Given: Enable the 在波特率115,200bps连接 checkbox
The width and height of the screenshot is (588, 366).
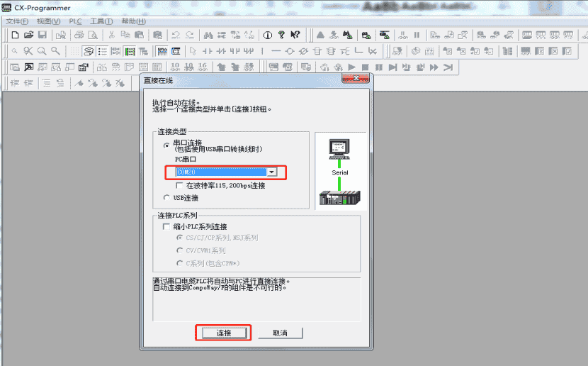Looking at the screenshot, I should click(x=179, y=185).
